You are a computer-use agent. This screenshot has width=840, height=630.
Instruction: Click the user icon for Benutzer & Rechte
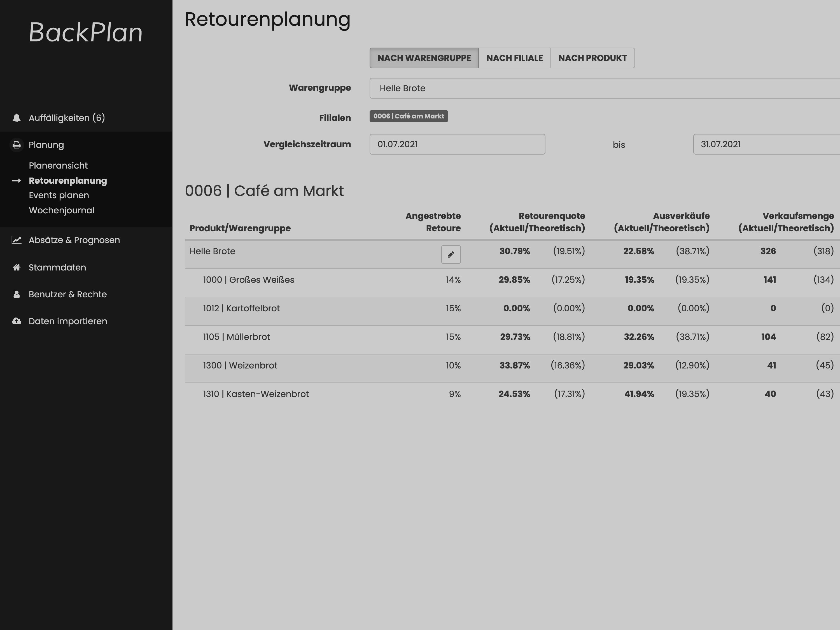pos(16,294)
